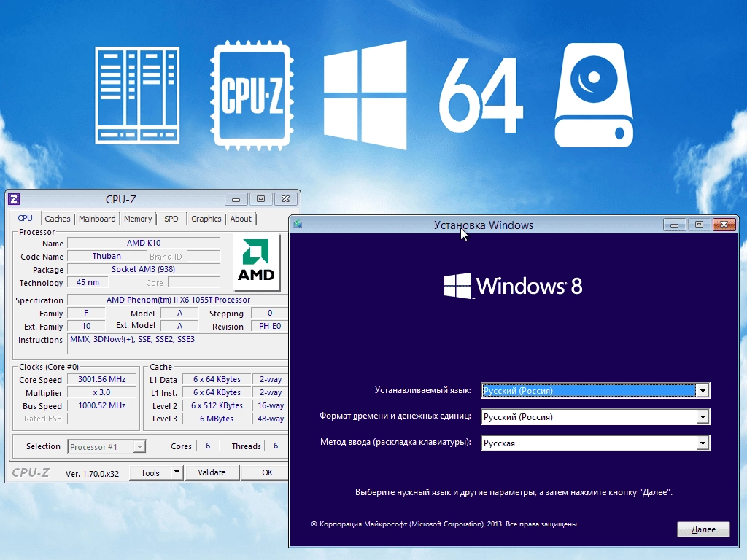This screenshot has height=560, width=747.
Task: Open the Формат времени и денежных единиц dropdown
Action: (595, 416)
